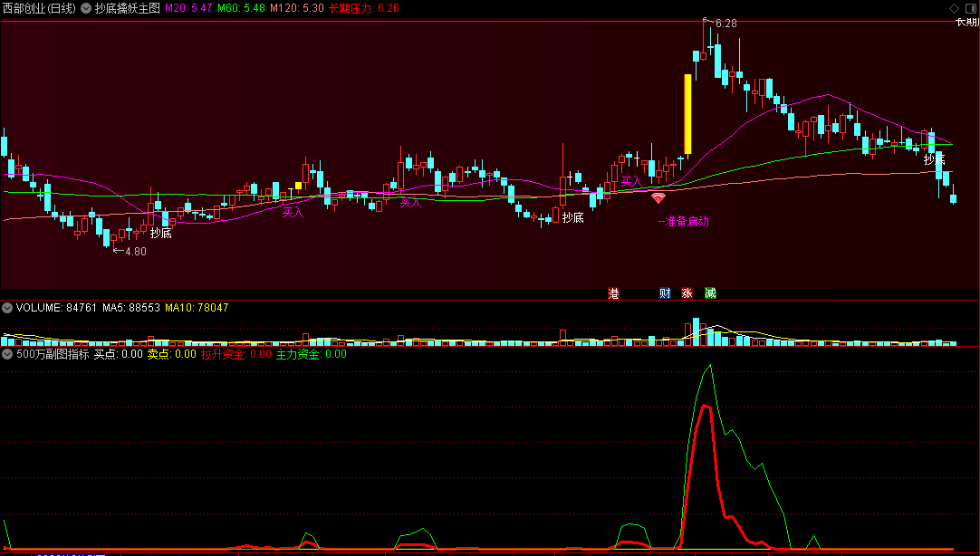Screen dimensions: 980x556
Task: Click the M60: 5.48 value
Action: click(x=241, y=8)
